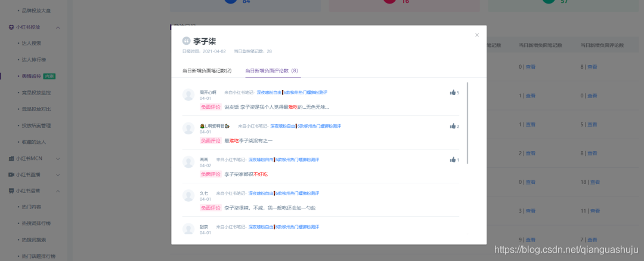644x261 pixels.
Task: Click avatar of commenter 甜茶
Action: click(x=188, y=229)
